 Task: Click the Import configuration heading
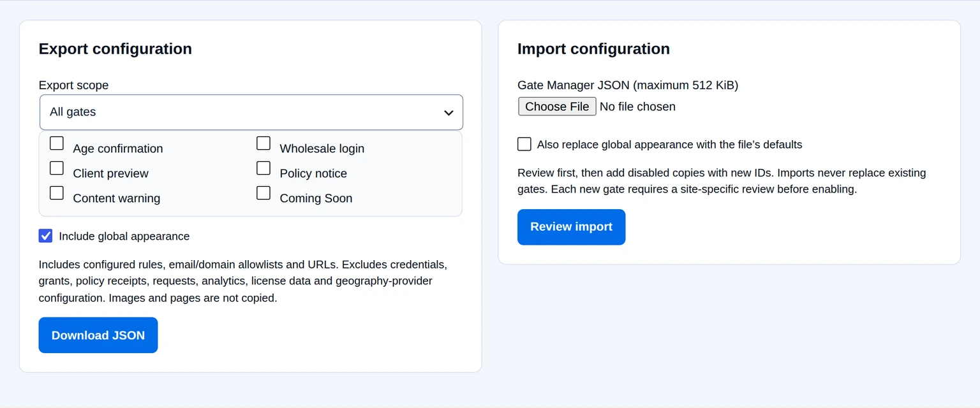point(593,49)
